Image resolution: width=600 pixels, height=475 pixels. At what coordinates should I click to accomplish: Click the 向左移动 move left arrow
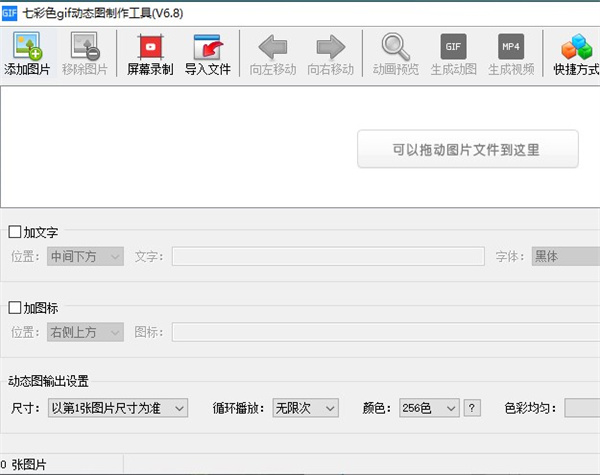click(x=273, y=48)
